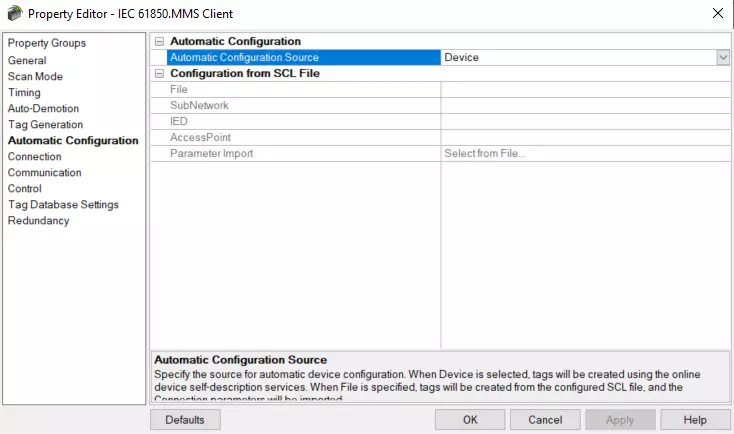Viewport: 734px width, 434px height.
Task: Click the Automatic Configuration section header text
Action: tap(235, 41)
